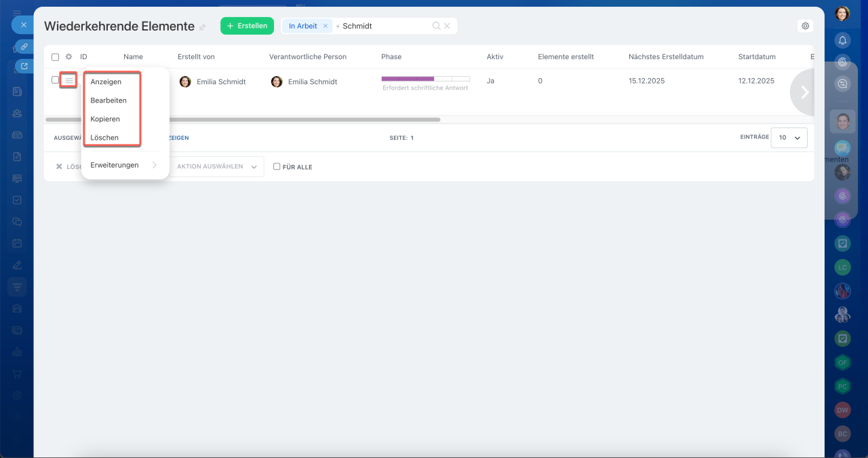
Task: Remove the In Arbeit filter tag
Action: click(325, 26)
